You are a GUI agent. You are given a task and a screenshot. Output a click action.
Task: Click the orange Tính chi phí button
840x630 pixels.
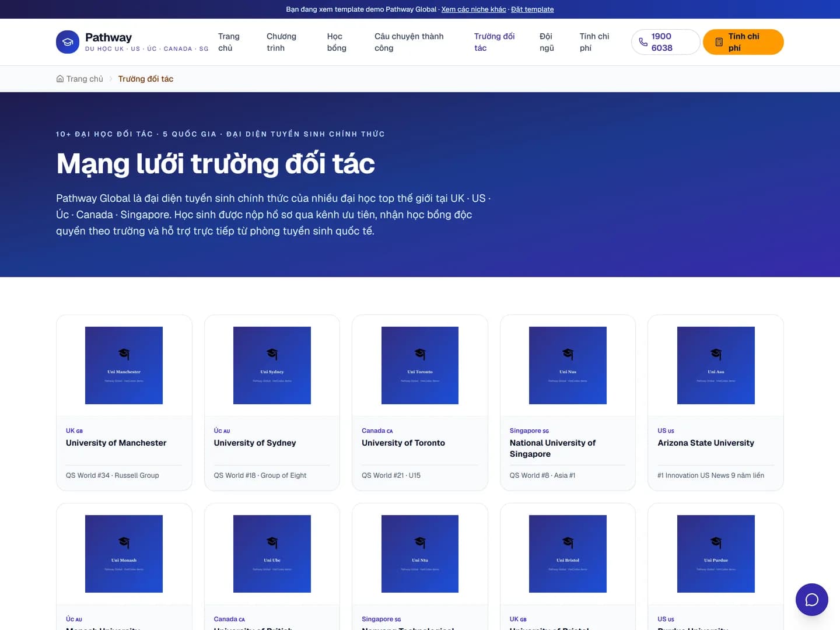(x=743, y=42)
